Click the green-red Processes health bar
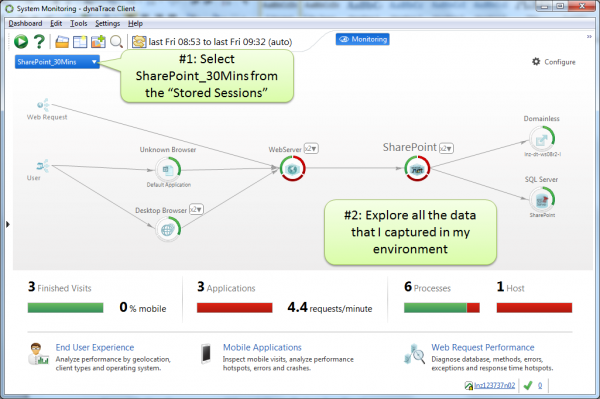This screenshot has width=600, height=399. [442, 308]
